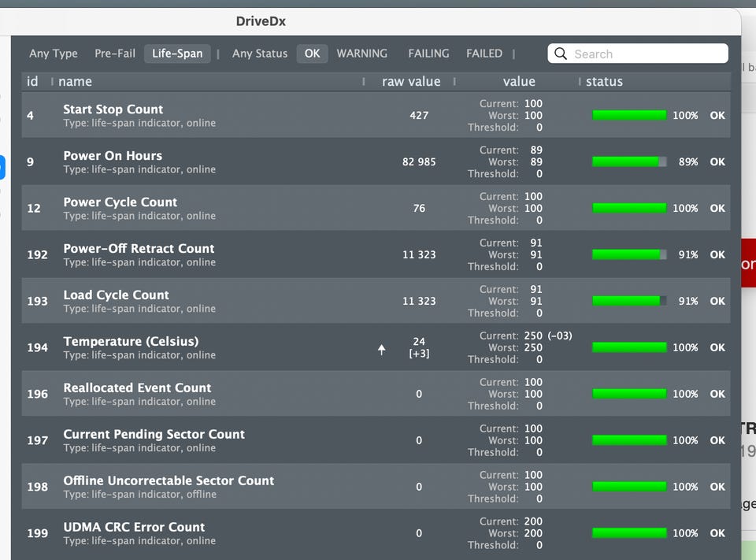Viewport: 756px width, 560px height.
Task: Sort by the id column header
Action: coord(32,81)
